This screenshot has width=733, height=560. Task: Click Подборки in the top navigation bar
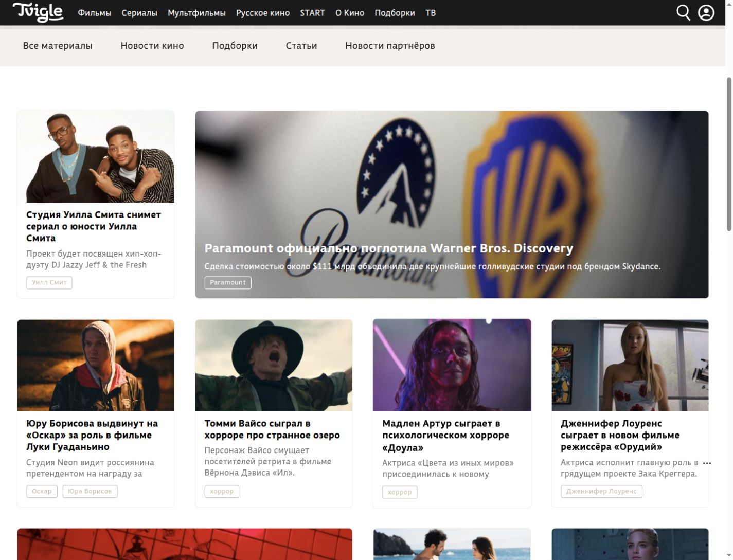(395, 13)
